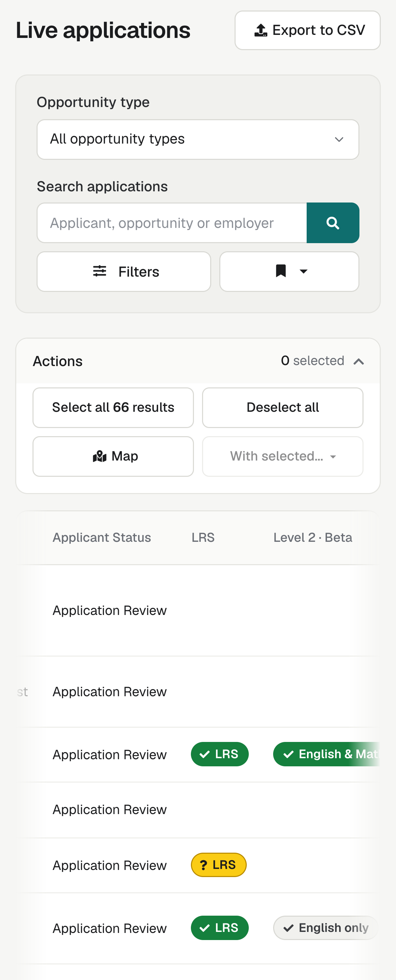The image size is (396, 980).
Task: Focus the search applications input field
Action: coord(172,223)
